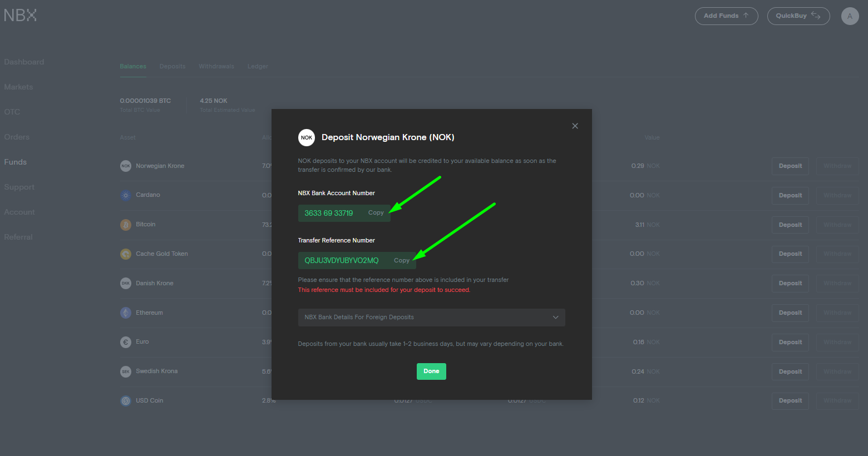Go to Referral in the sidebar
Screen dimensions: 868x456
tap(18, 237)
